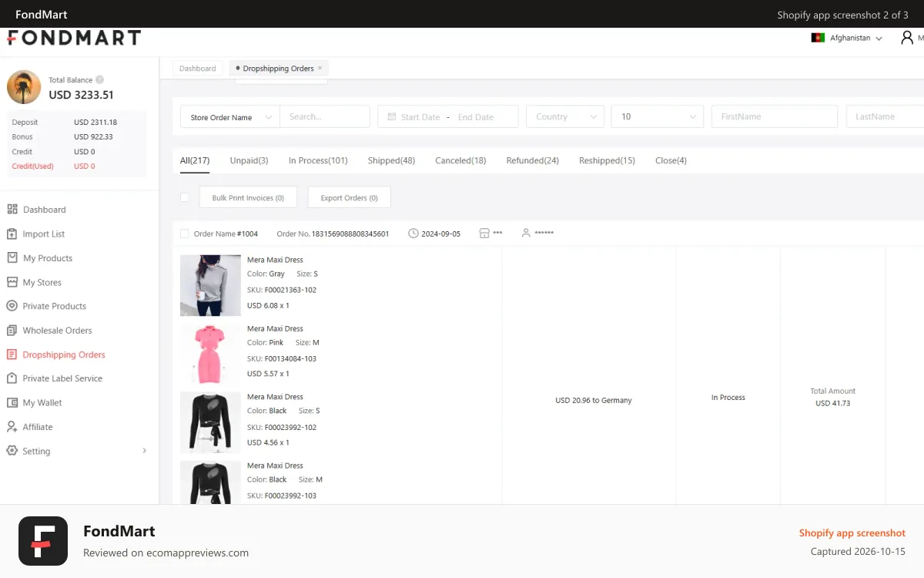Click the Total Amount USD 41.73 value
Screen dimensions: 924x578
(x=833, y=403)
